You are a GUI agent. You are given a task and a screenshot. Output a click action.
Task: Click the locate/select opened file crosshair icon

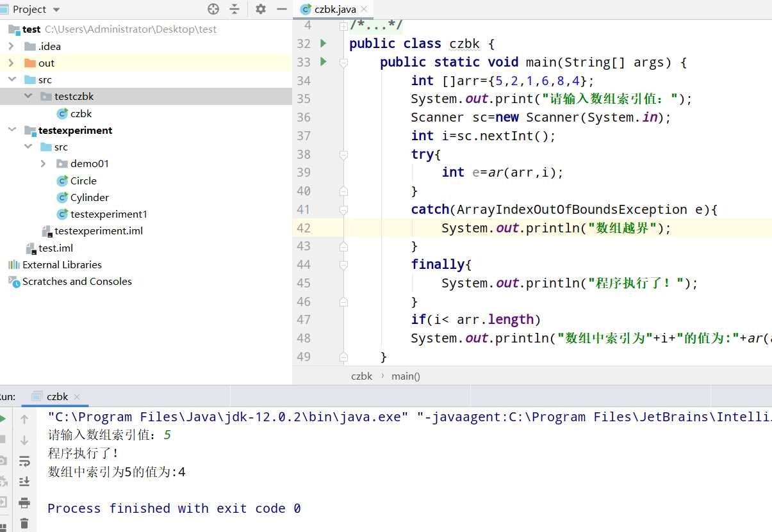click(213, 9)
